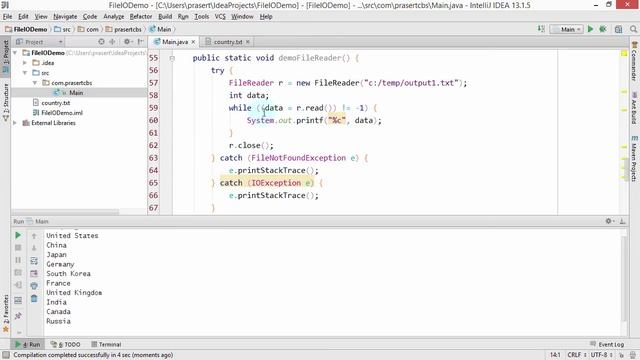The image size is (640, 360).
Task: Click the Run tool window button
Action: (x=28, y=344)
